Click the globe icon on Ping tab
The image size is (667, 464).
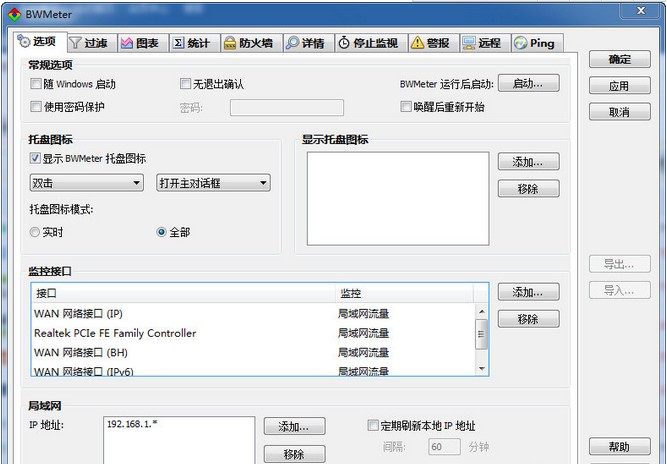click(520, 43)
